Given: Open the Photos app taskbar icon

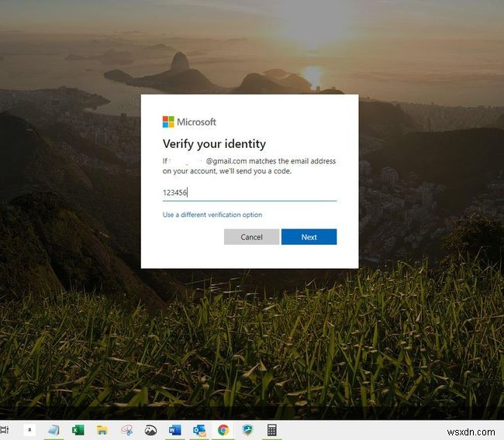Looking at the screenshot, I should pos(150,430).
